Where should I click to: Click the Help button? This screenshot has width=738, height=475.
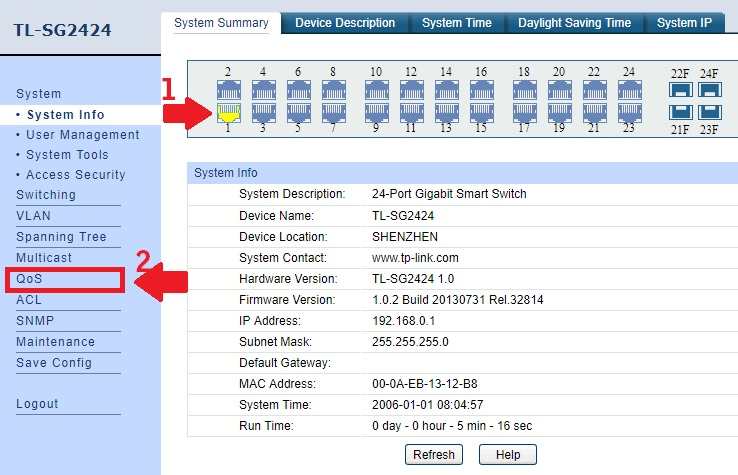(x=508, y=455)
